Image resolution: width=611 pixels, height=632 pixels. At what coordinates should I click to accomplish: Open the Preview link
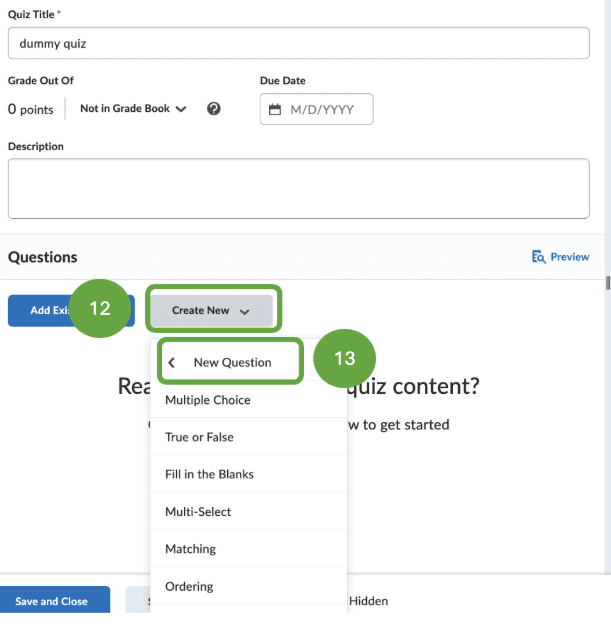pos(560,257)
